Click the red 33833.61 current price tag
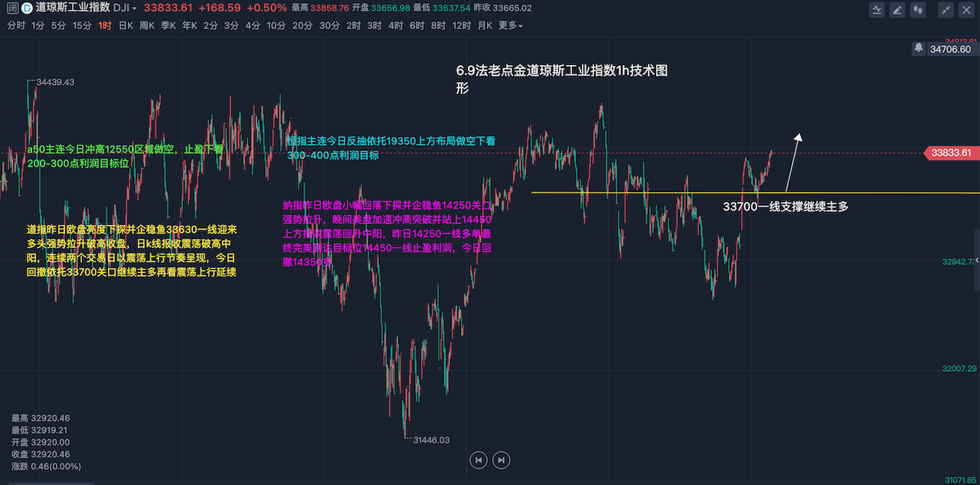This screenshot has height=485, width=980. click(x=951, y=153)
